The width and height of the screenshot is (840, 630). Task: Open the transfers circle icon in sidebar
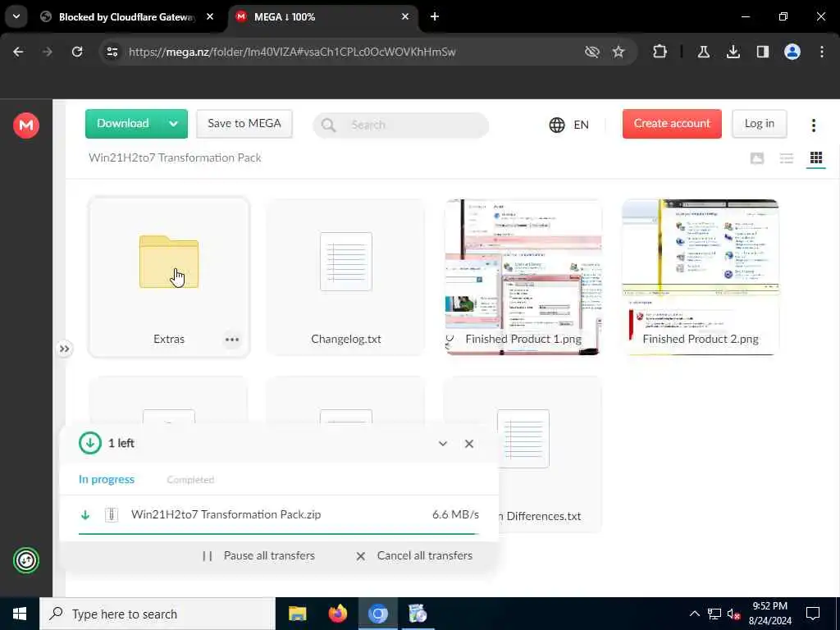pos(25,560)
